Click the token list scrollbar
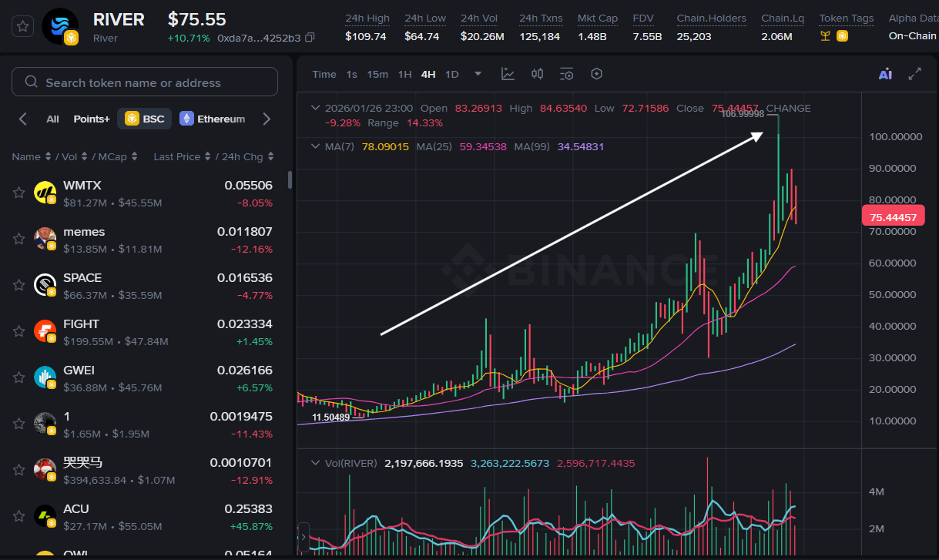The image size is (939, 560). [290, 179]
